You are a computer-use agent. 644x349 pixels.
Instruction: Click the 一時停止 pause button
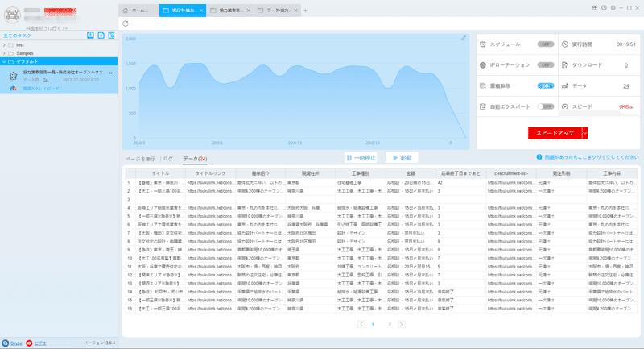pyautogui.click(x=361, y=157)
